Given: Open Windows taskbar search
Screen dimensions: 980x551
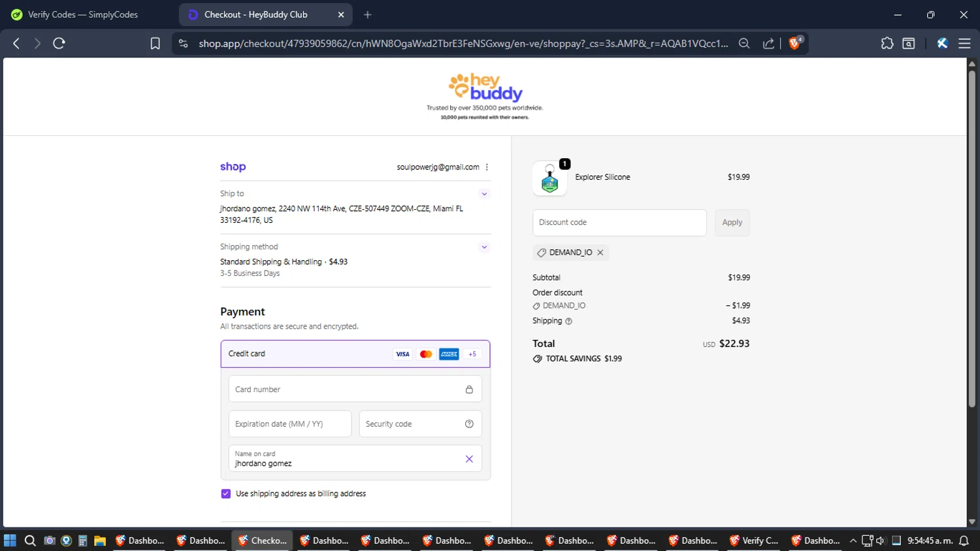Looking at the screenshot, I should (30, 541).
